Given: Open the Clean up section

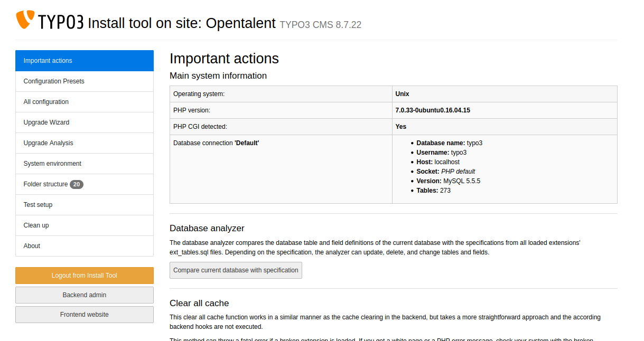Looking at the screenshot, I should pos(85,225).
